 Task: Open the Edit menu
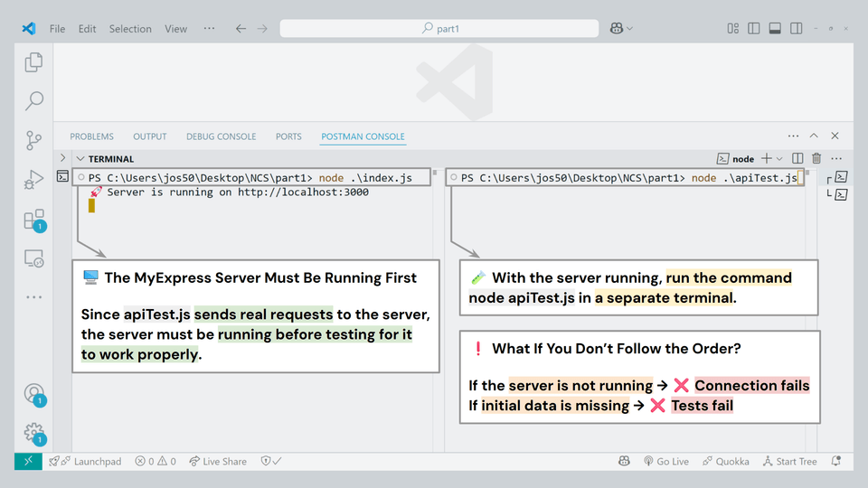[87, 29]
